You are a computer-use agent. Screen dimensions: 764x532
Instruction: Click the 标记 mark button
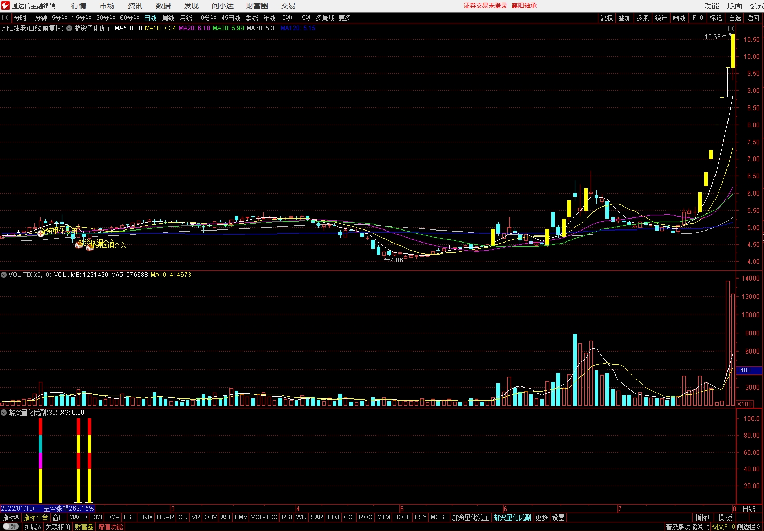pos(716,18)
